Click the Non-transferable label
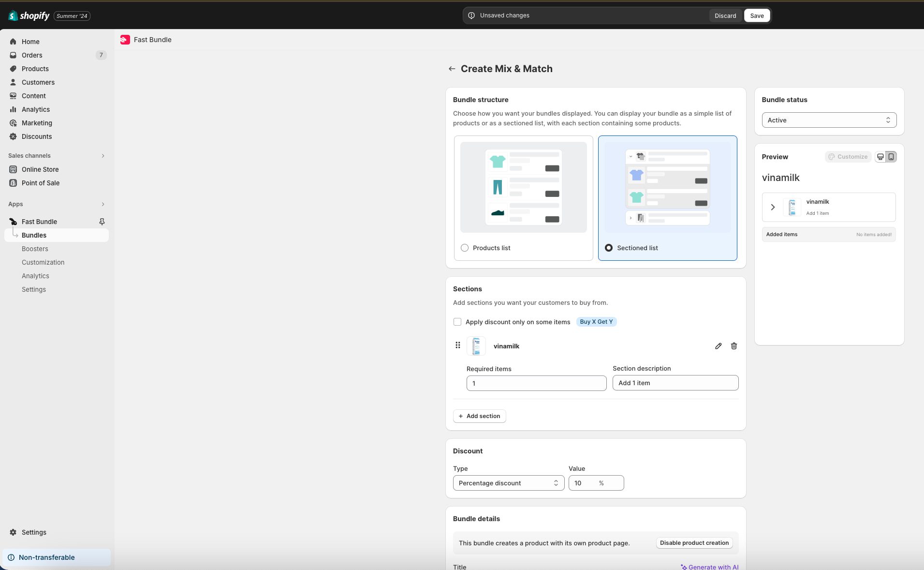 tap(47, 557)
